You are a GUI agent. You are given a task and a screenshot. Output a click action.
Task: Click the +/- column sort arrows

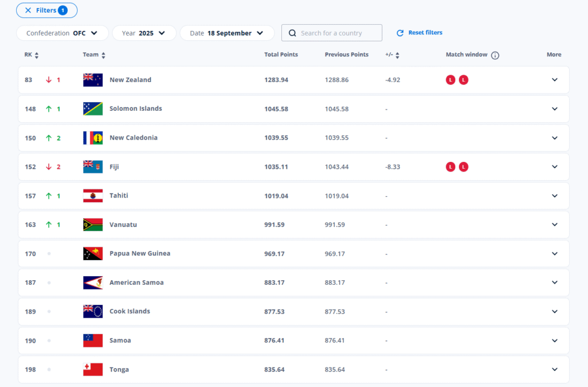397,55
